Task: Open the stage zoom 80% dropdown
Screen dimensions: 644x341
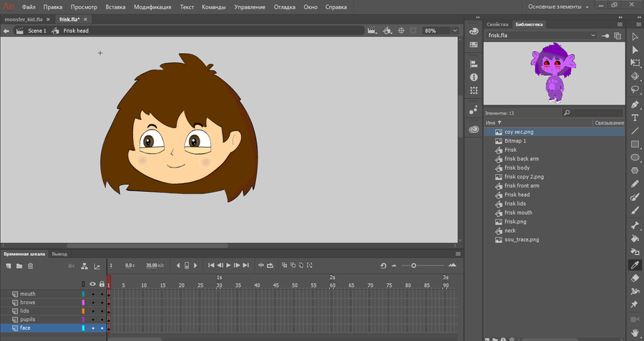Action: pos(454,31)
